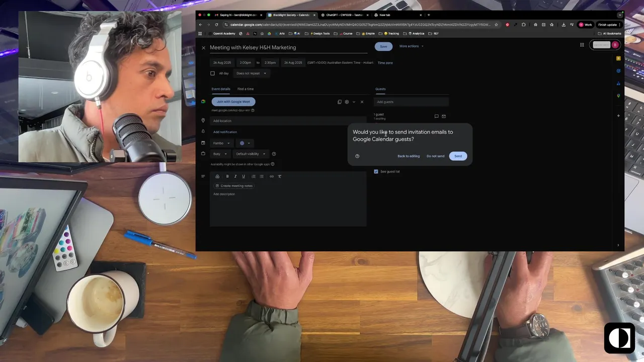Expand Google Meet conferencing details chevron
644x362 pixels.
[354, 102]
